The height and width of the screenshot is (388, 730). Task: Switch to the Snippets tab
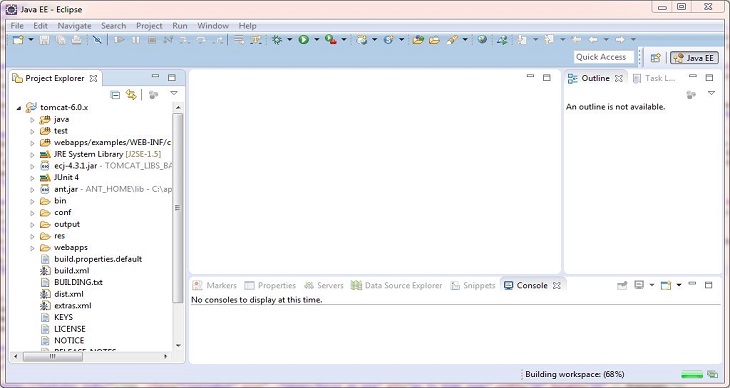pyautogui.click(x=473, y=285)
